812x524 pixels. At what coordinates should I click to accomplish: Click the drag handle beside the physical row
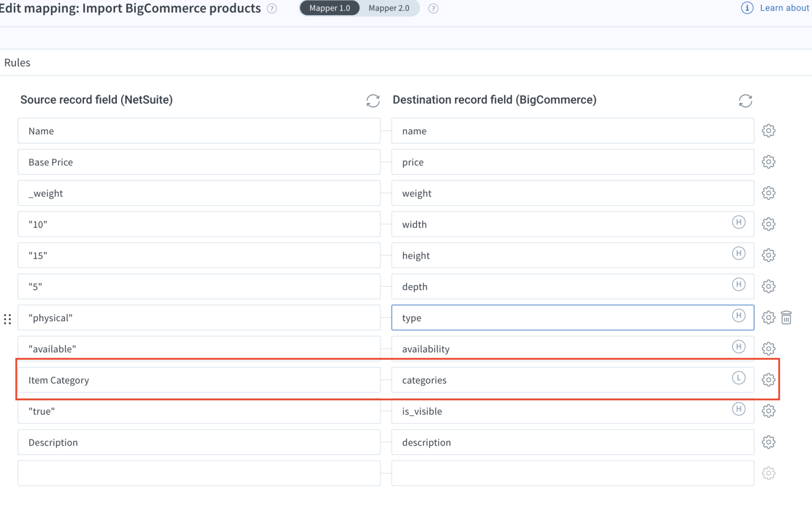(7, 319)
